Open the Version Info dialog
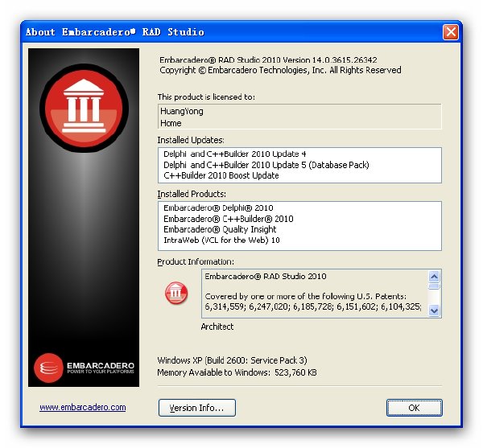The image size is (483, 448). [x=197, y=408]
